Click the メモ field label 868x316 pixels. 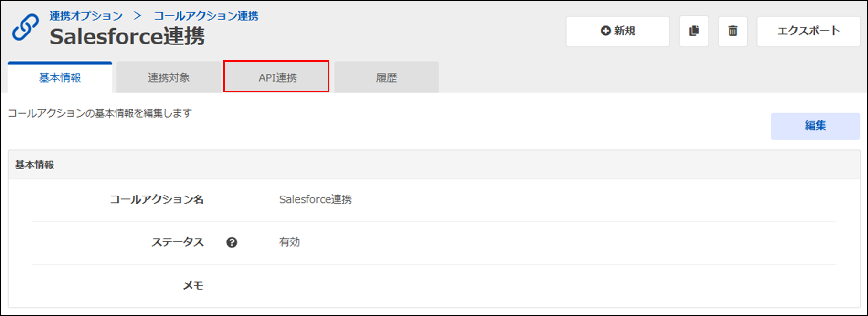click(193, 285)
